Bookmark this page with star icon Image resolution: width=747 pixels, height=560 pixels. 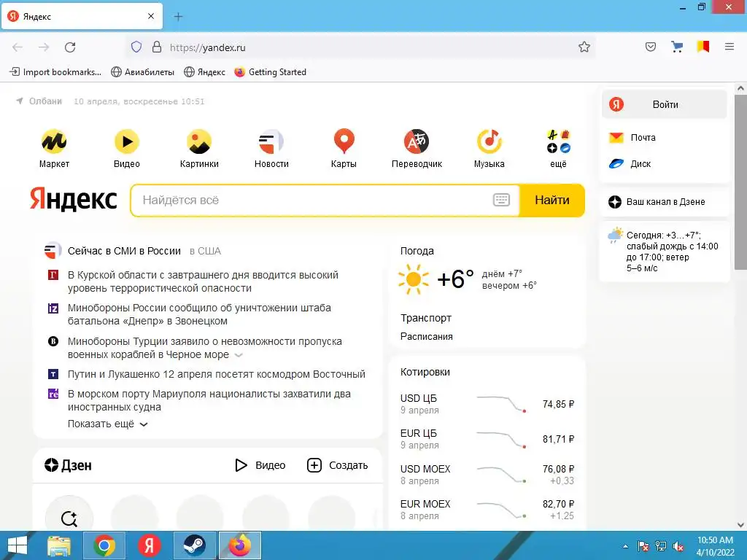pos(584,47)
